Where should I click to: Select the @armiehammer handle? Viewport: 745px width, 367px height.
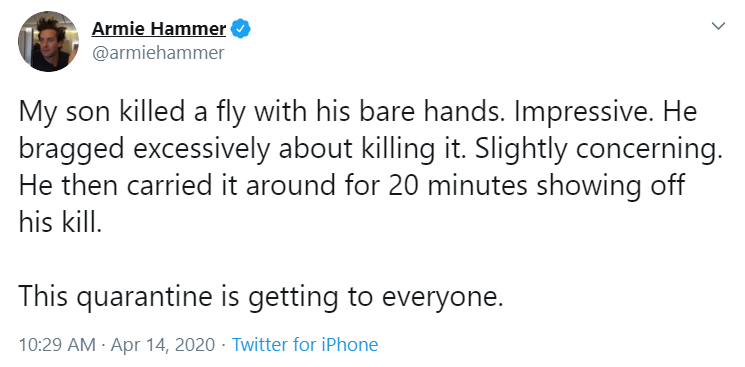pos(157,53)
